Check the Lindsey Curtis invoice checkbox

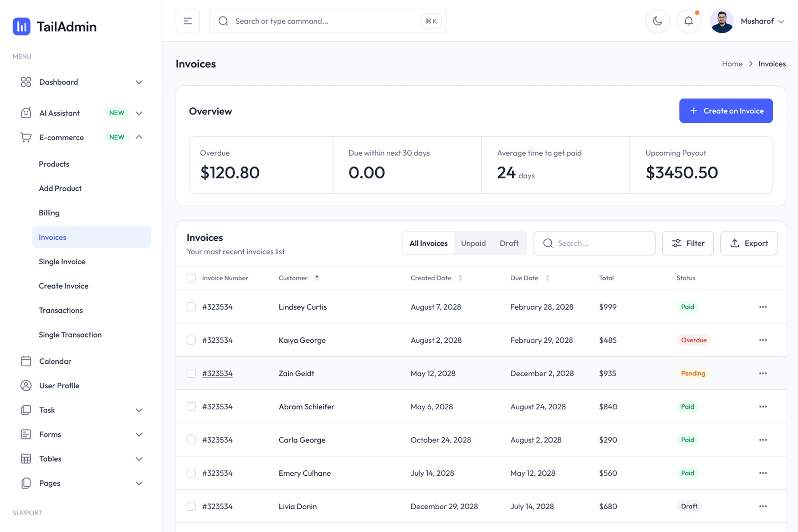[x=191, y=307]
